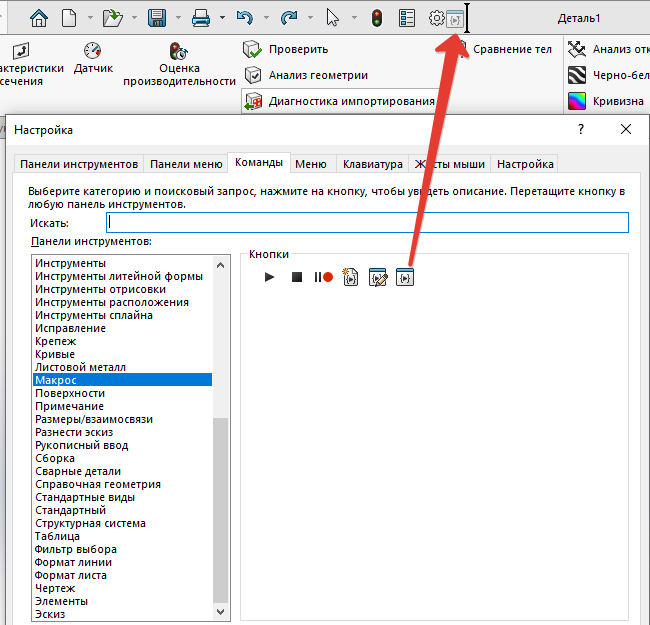
Task: Open a file with the Open folder icon
Action: click(x=113, y=18)
